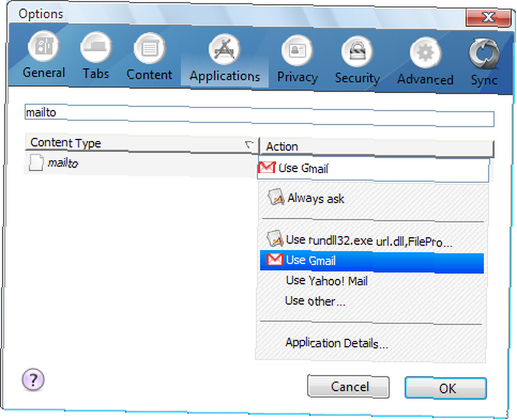Click the Use Gmail action dropdown

(373, 169)
